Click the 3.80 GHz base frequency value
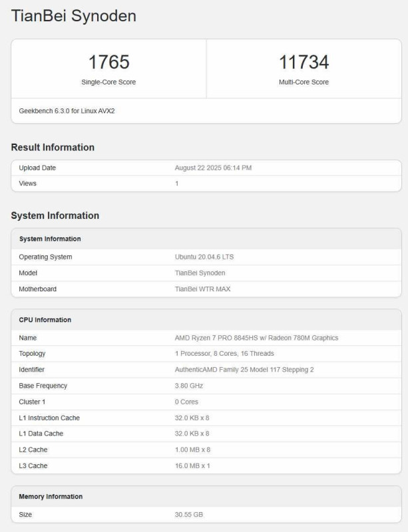408x532 pixels. click(189, 386)
